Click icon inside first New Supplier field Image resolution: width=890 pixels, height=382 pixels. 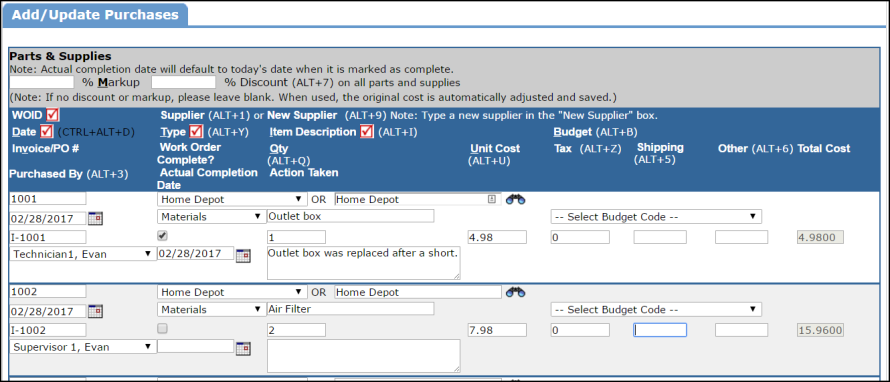pyautogui.click(x=492, y=199)
